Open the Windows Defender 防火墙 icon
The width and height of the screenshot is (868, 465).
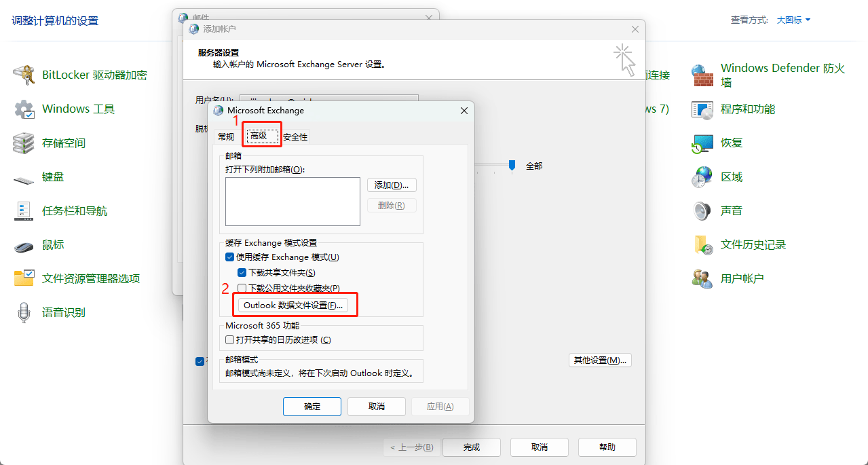(702, 75)
